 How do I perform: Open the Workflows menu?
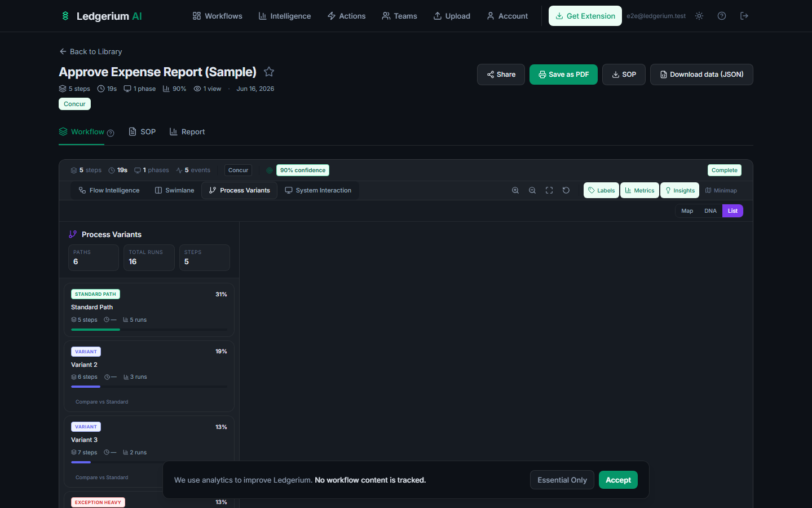[218, 16]
